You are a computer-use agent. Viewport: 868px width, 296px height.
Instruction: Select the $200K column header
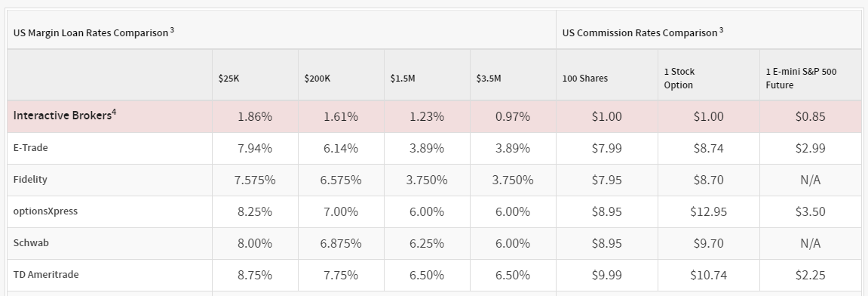(317, 79)
